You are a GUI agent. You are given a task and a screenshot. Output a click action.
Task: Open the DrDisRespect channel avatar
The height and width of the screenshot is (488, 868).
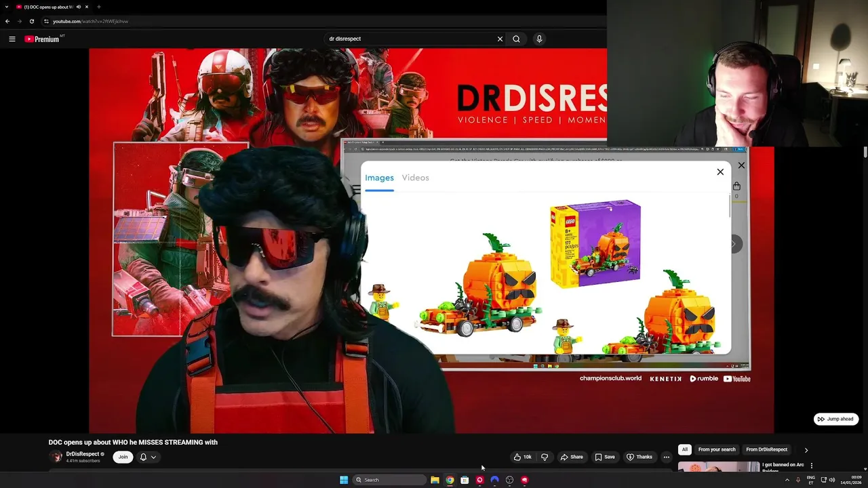[x=56, y=457]
